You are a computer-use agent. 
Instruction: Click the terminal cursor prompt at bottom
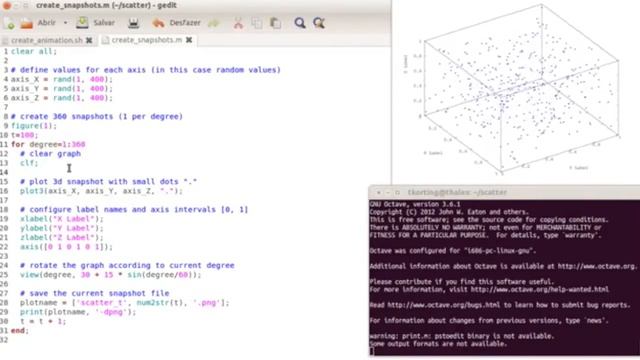click(371, 351)
